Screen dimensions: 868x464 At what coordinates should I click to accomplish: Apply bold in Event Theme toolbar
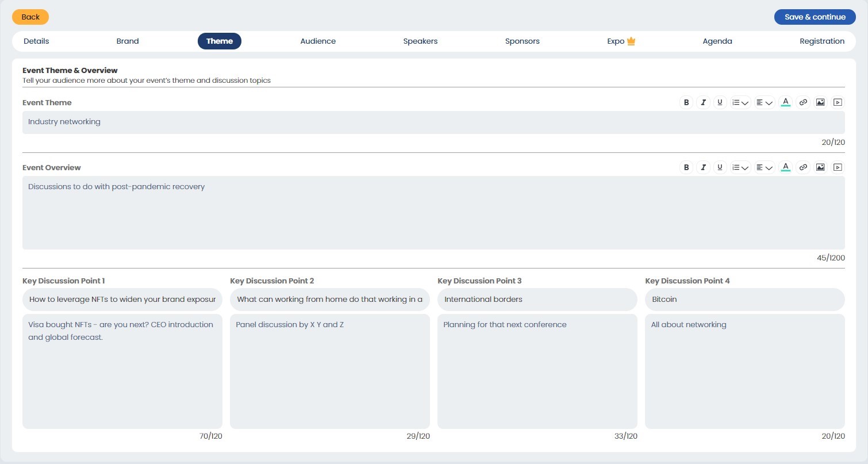(686, 102)
